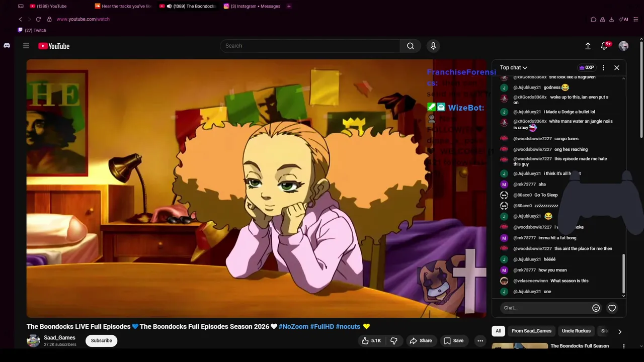Viewport: 644px width, 362px height.
Task: Share the video
Action: coord(421,340)
